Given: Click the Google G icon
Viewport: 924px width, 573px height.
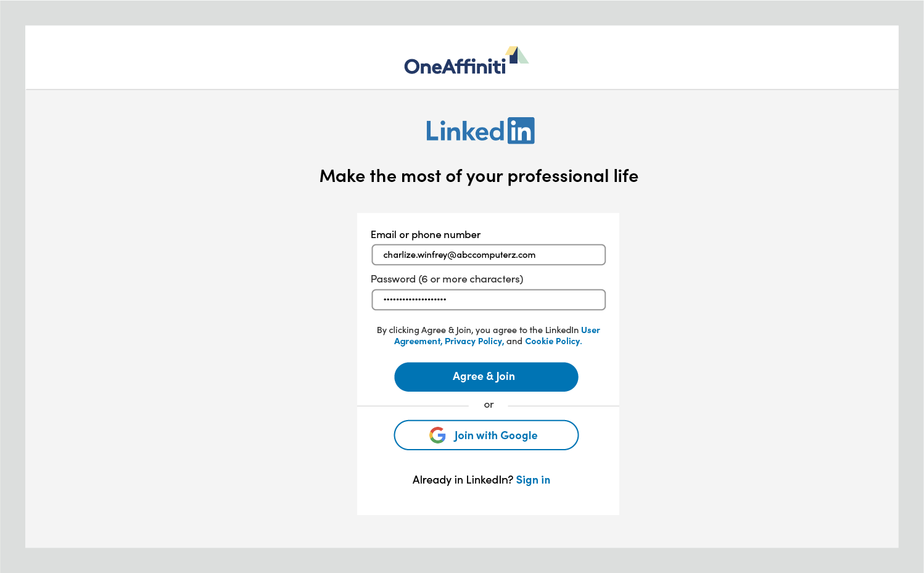Looking at the screenshot, I should 437,435.
